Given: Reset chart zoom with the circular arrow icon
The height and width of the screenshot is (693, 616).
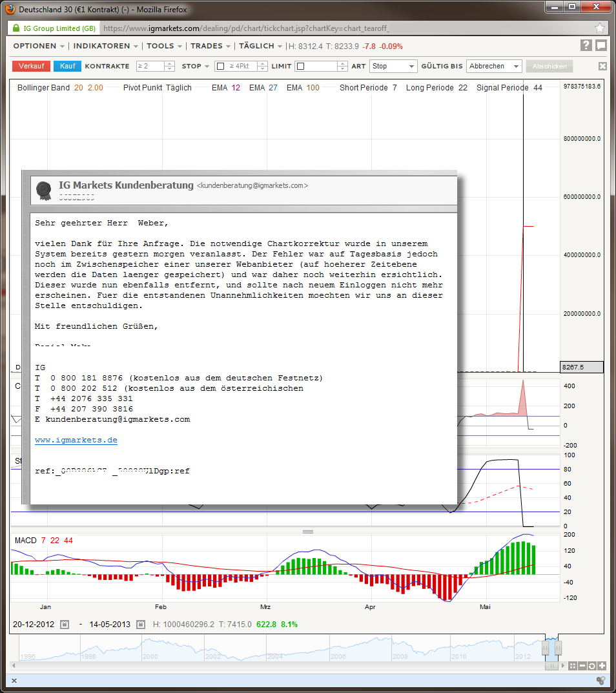Looking at the screenshot, I should point(592,666).
